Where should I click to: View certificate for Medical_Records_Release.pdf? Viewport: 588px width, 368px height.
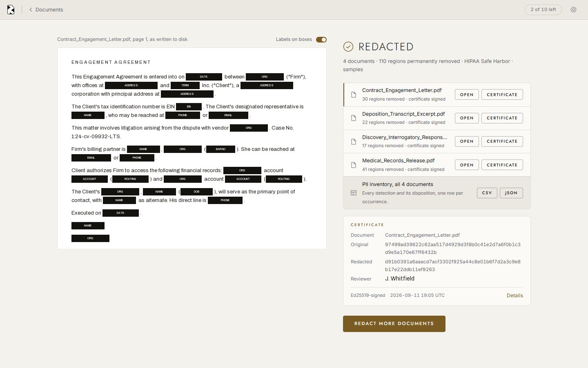coord(502,165)
